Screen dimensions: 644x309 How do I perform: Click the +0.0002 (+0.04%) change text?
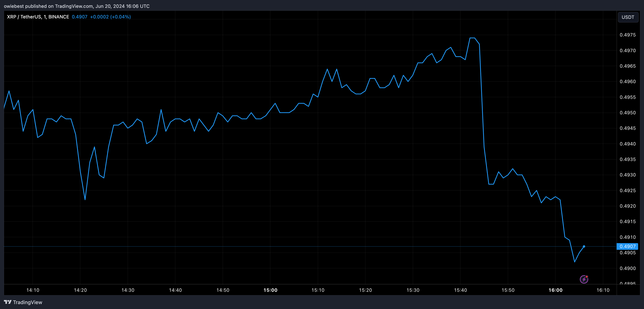pyautogui.click(x=110, y=17)
